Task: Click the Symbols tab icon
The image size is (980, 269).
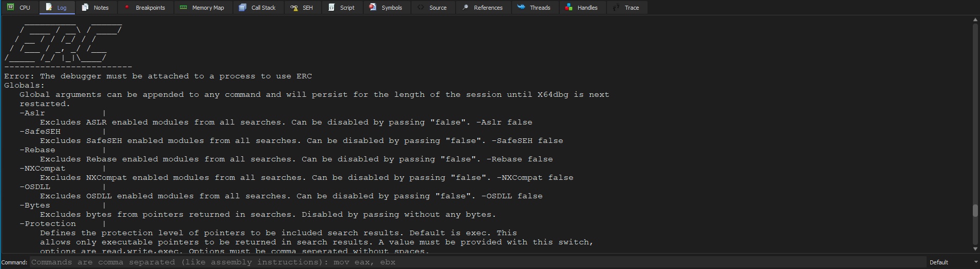Action: pos(373,8)
